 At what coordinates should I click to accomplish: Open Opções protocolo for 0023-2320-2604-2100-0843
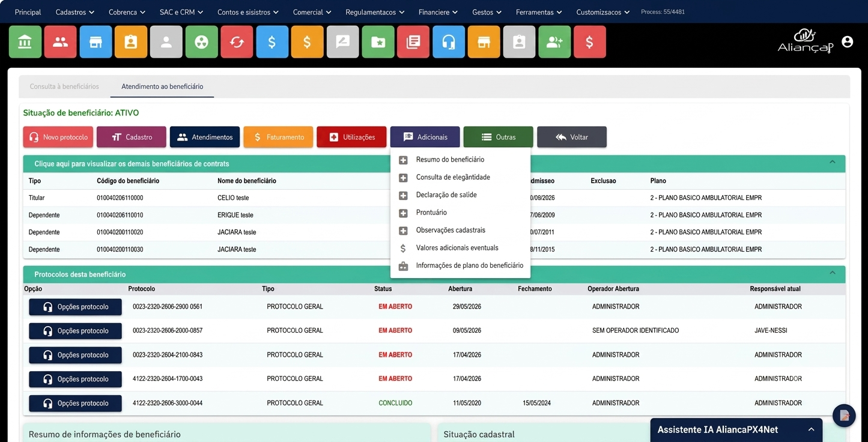pyautogui.click(x=76, y=355)
